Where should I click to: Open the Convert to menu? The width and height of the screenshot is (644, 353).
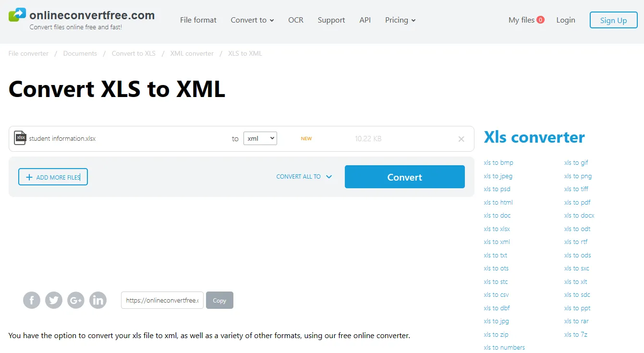point(252,20)
